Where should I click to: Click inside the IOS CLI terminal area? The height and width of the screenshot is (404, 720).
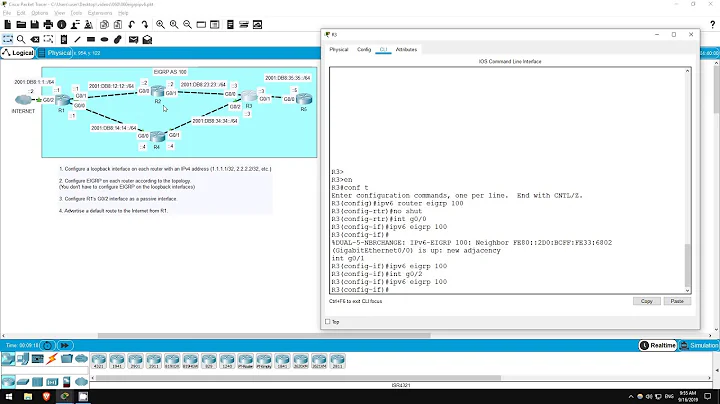click(x=507, y=180)
